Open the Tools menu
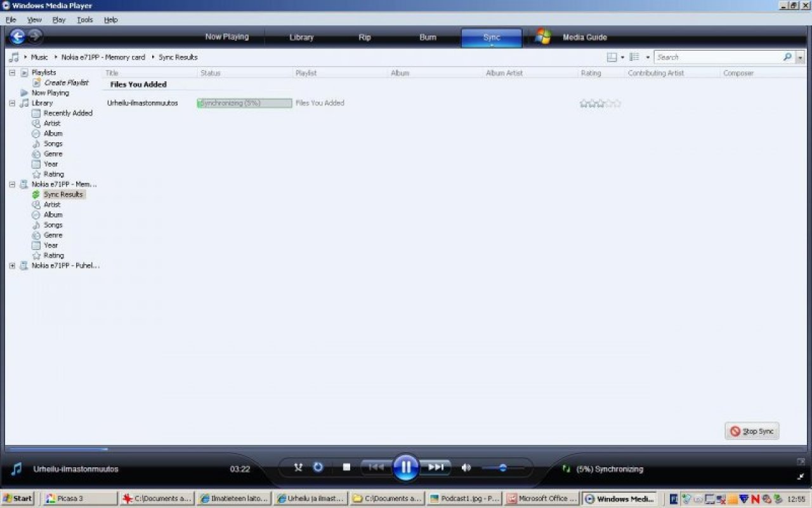This screenshot has height=508, width=812. [x=85, y=20]
